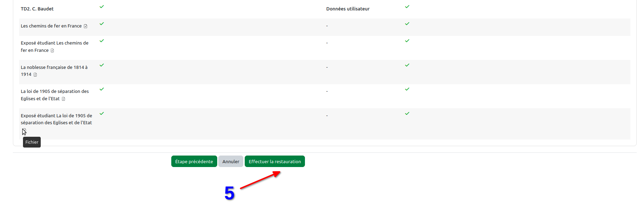Click the left green checkmark in TD2. C. Baudet row
Viewport: 644px width, 206px height.
tap(102, 7)
